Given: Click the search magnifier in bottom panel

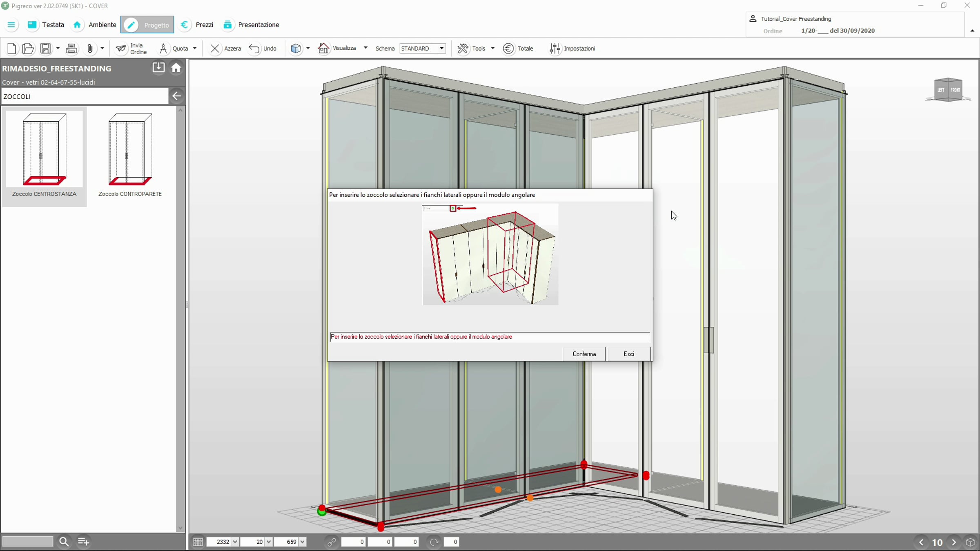Looking at the screenshot, I should click(x=64, y=542).
